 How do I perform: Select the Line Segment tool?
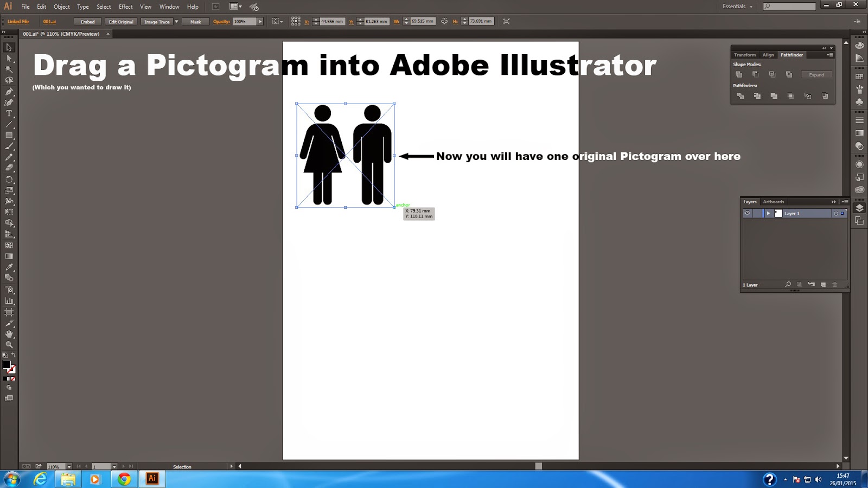(9, 125)
